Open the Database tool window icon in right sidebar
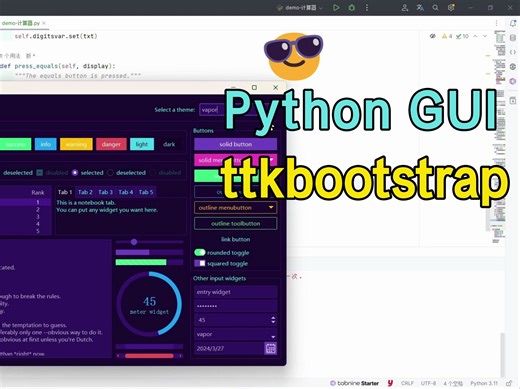Screen dimensions: 520x389 513,38
